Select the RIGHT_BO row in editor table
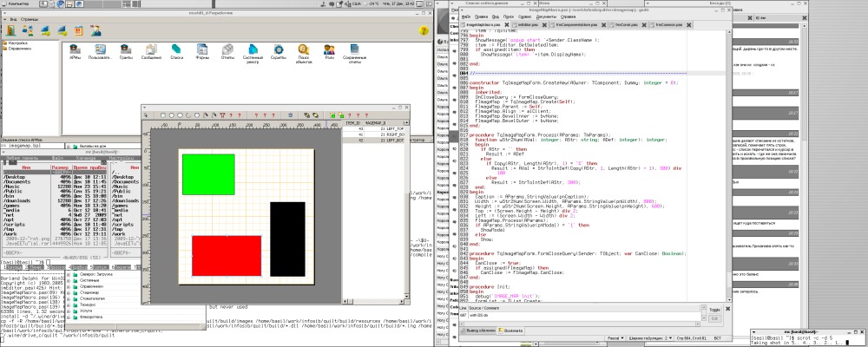Image resolution: width=868 pixels, height=347 pixels. pyautogui.click(x=373, y=134)
